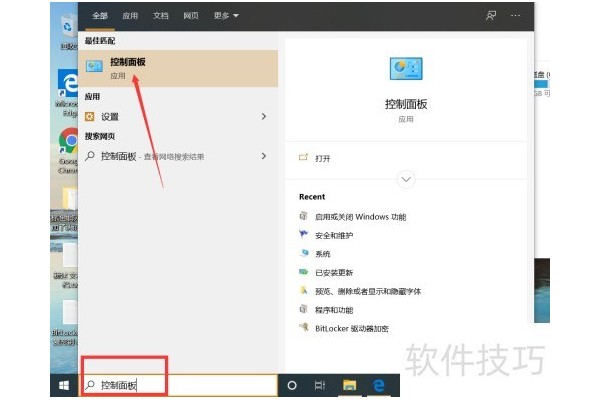
Task: Click the icon beside 程序和功能
Action: point(303,309)
